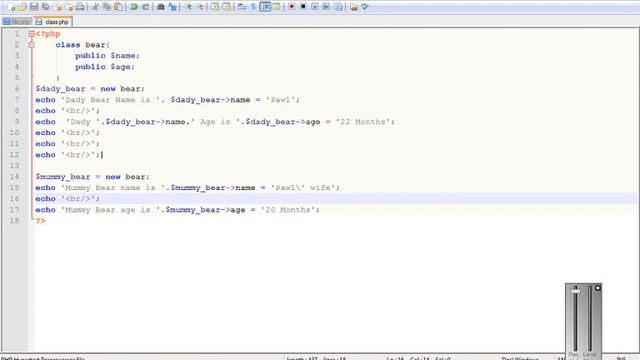The image size is (640, 360).
Task: Click the Playback macro icon
Action: [x=315, y=7]
